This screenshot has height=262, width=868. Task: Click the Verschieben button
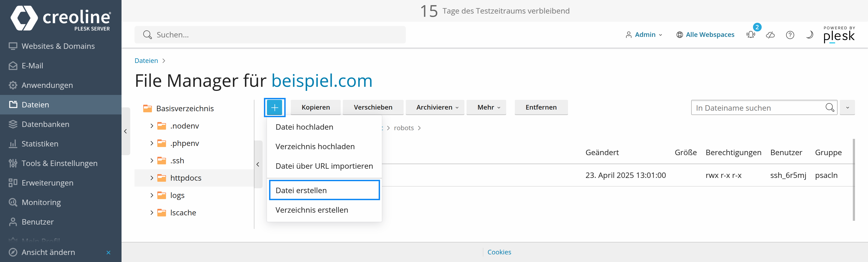373,107
